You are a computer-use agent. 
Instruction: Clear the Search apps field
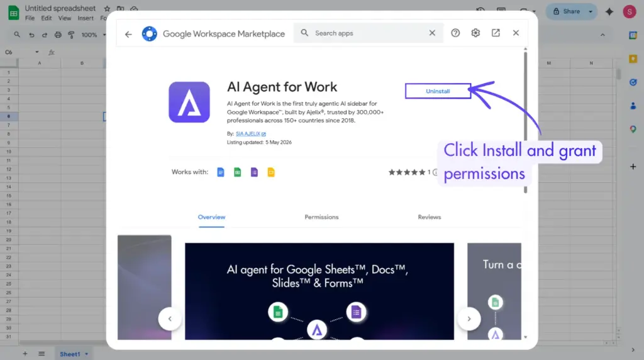[x=432, y=33]
